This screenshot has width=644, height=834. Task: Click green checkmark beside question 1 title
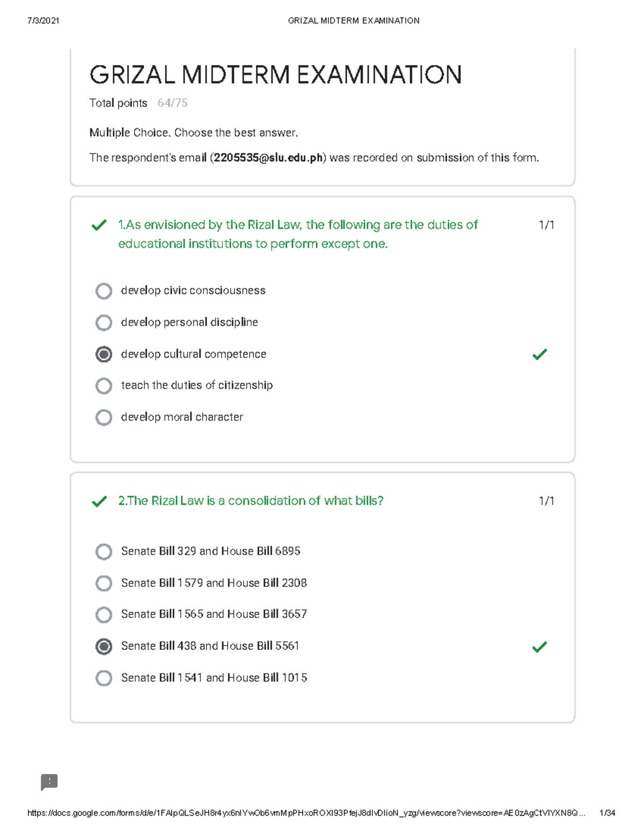(x=99, y=225)
